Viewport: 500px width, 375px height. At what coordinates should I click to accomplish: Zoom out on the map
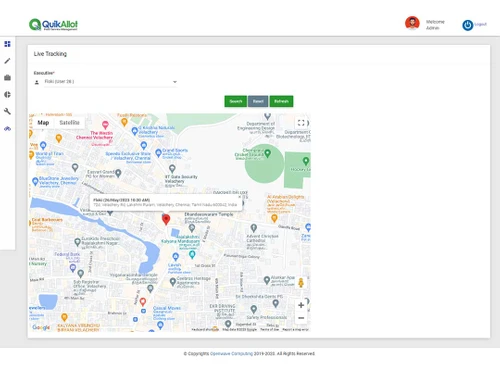(301, 318)
